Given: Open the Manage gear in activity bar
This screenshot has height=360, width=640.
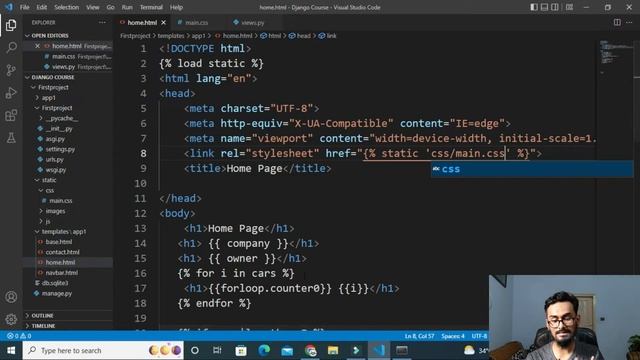Looking at the screenshot, I should (11, 319).
